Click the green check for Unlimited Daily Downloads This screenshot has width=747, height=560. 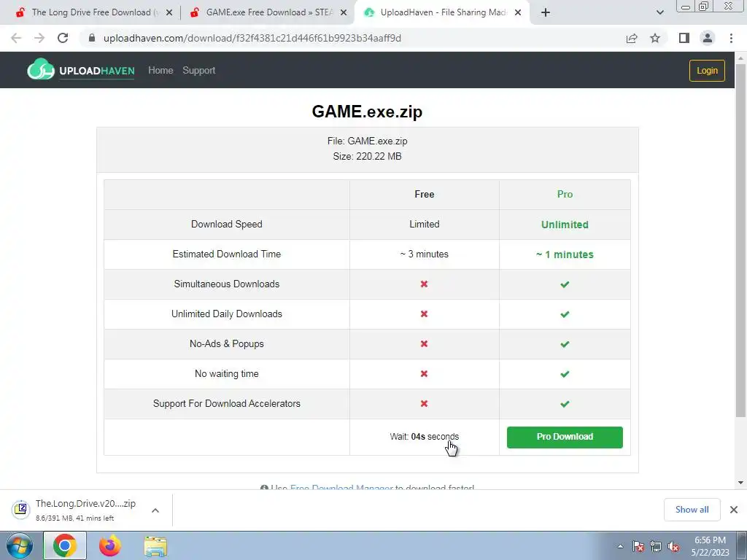point(565,314)
